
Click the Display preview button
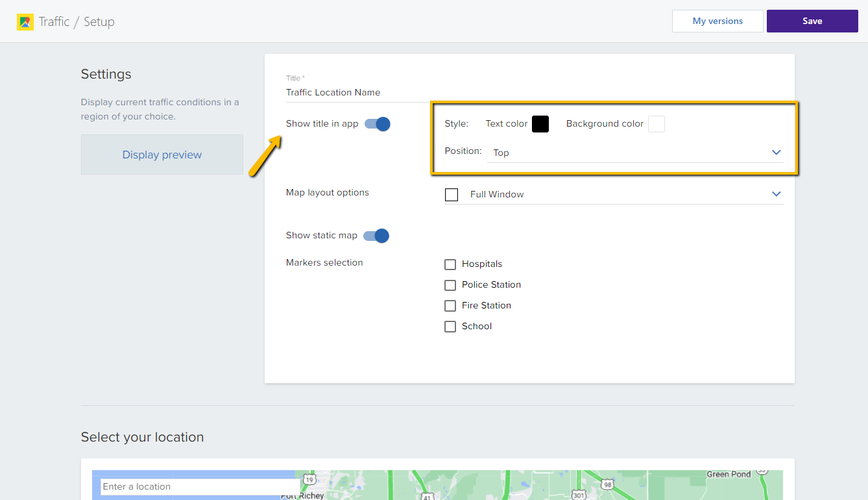[x=162, y=155]
